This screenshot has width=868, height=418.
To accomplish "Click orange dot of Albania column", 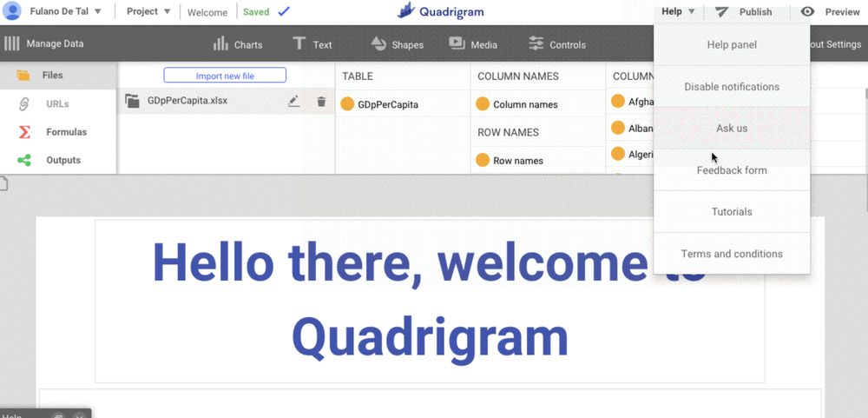I will [618, 128].
